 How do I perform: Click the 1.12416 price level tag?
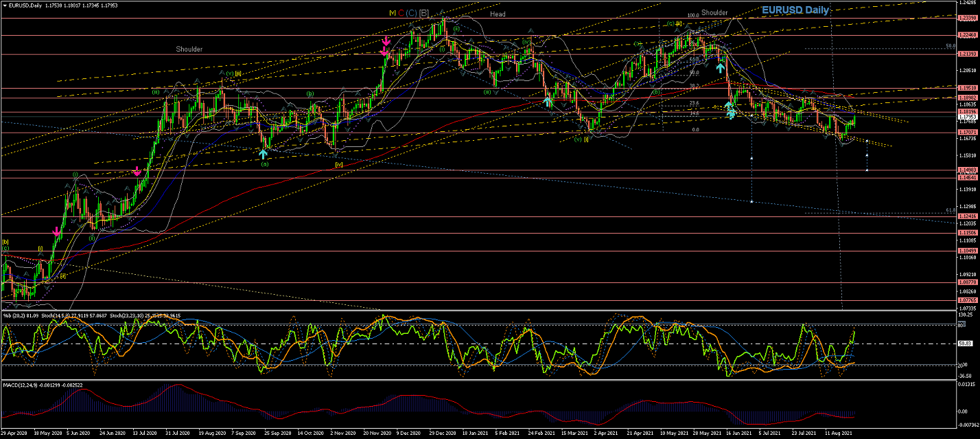coord(967,216)
